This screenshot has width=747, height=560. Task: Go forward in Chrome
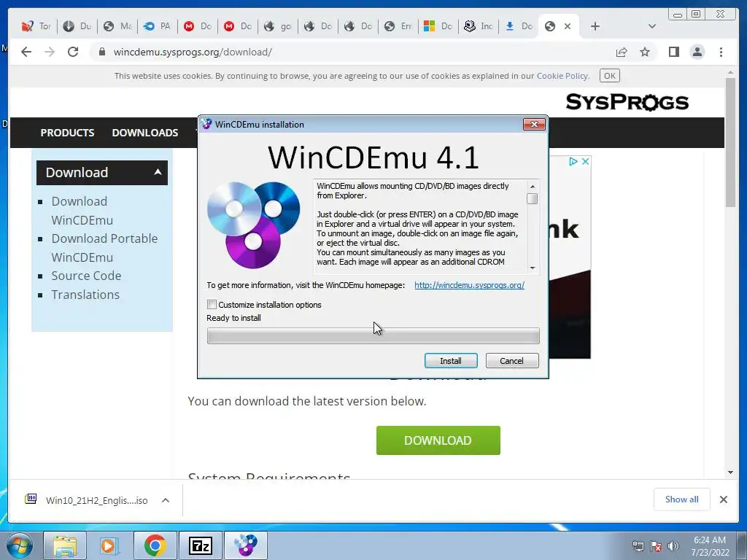50,52
